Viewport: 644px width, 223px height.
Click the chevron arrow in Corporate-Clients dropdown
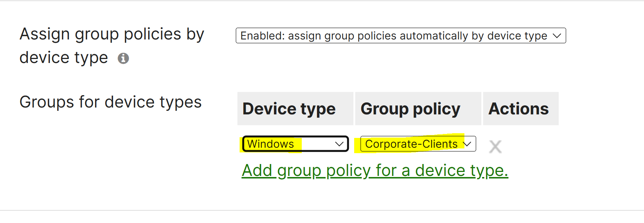click(x=467, y=144)
